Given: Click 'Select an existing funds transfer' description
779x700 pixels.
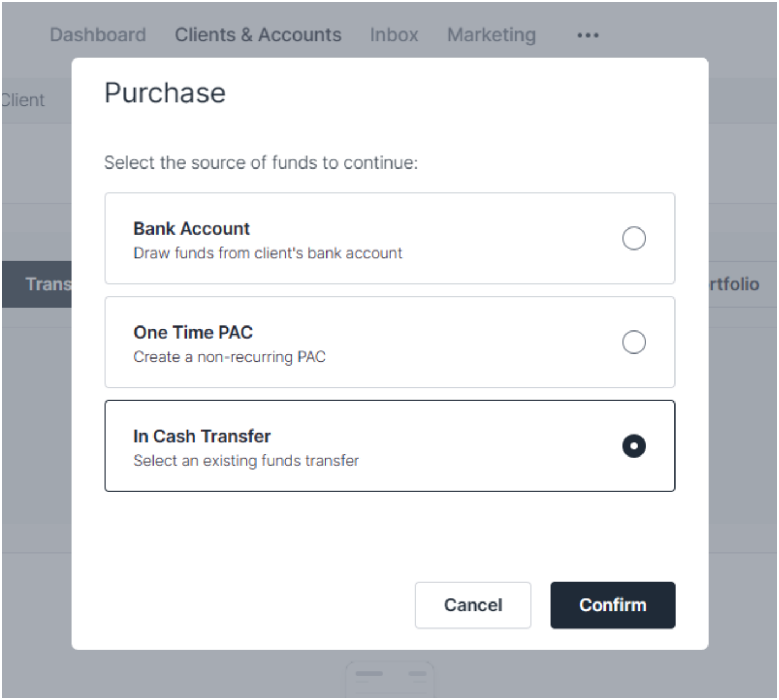Looking at the screenshot, I should tap(246, 460).
